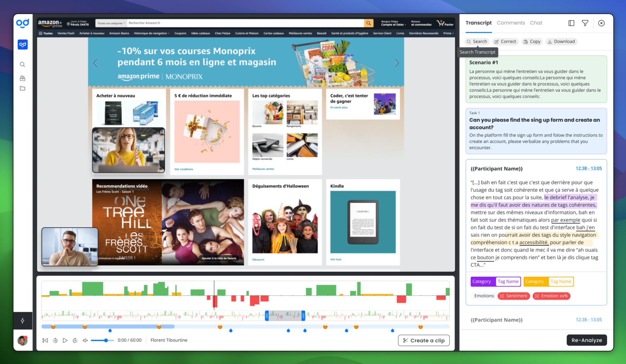Open the stacked library icon in sidebar
The height and width of the screenshot is (364, 626).
coord(23,78)
